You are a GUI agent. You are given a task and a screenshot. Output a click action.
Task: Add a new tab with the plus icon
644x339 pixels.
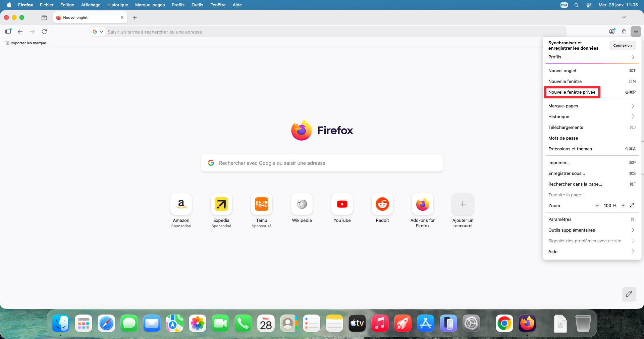(135, 17)
